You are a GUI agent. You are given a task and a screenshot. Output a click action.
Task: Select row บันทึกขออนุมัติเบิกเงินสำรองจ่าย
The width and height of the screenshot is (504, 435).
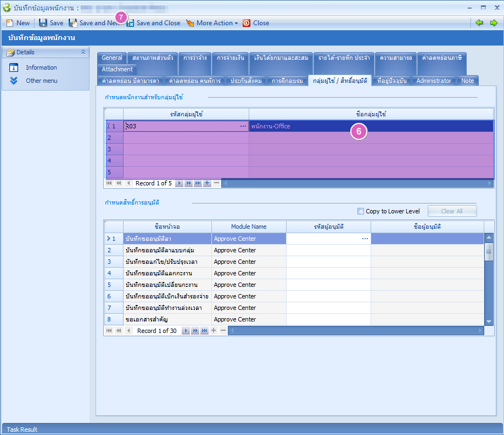(294, 297)
